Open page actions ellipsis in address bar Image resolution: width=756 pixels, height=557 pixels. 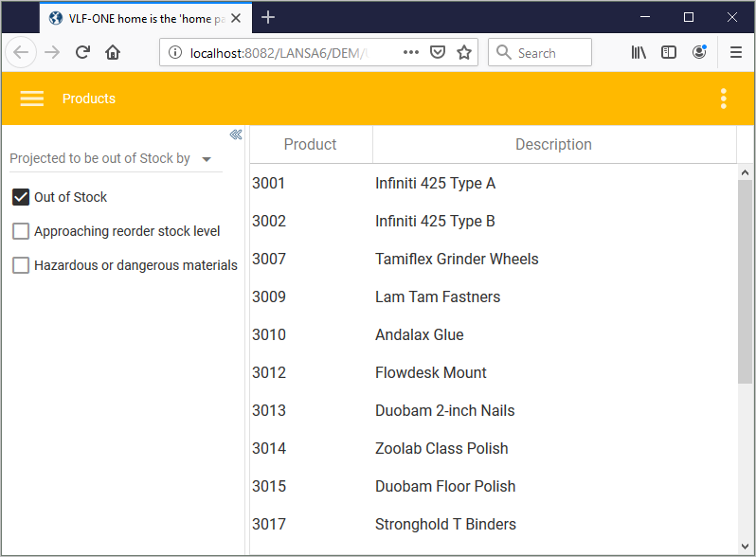410,53
